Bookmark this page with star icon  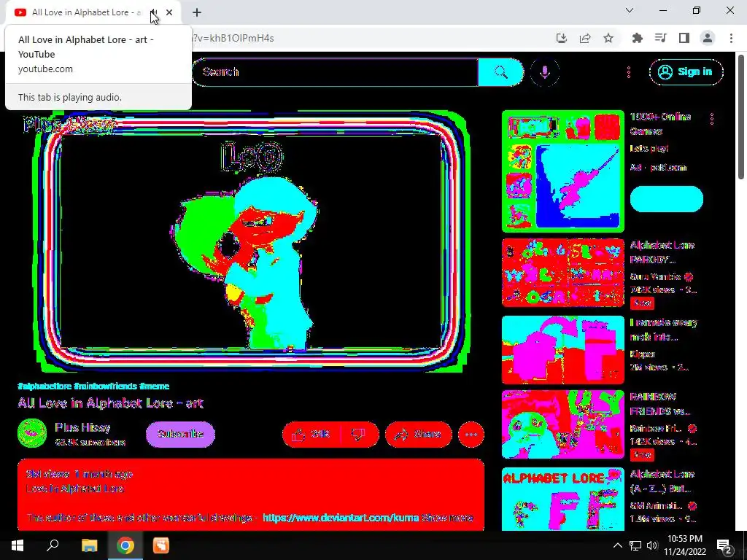point(608,38)
